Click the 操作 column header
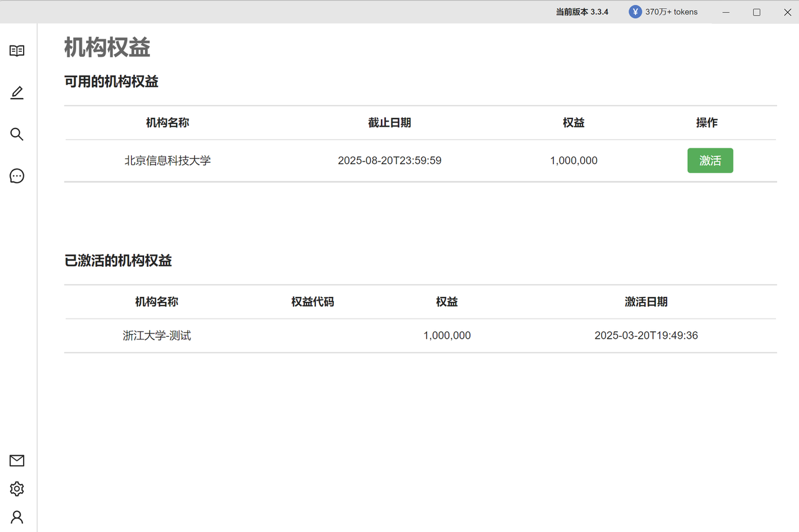Screen dimensions: 799x532 (707, 123)
